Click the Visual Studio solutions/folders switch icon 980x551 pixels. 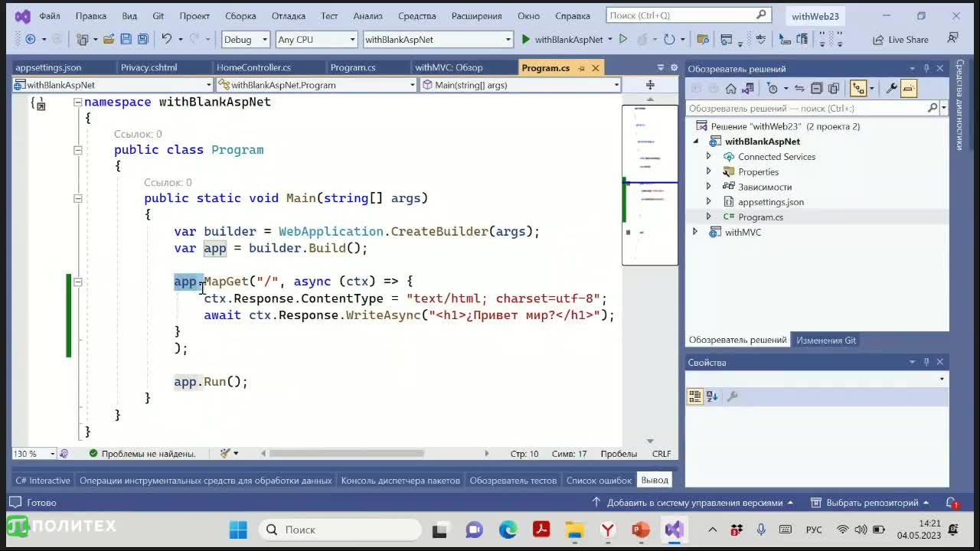(749, 89)
